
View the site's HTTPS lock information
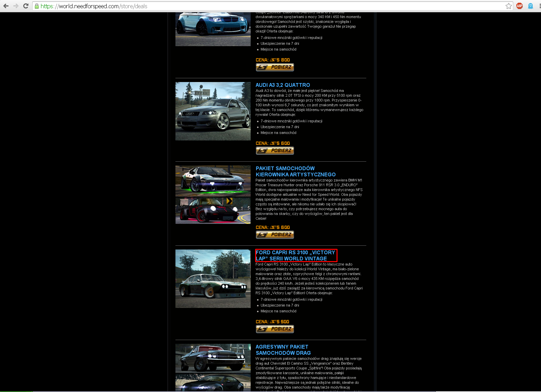coord(37,6)
